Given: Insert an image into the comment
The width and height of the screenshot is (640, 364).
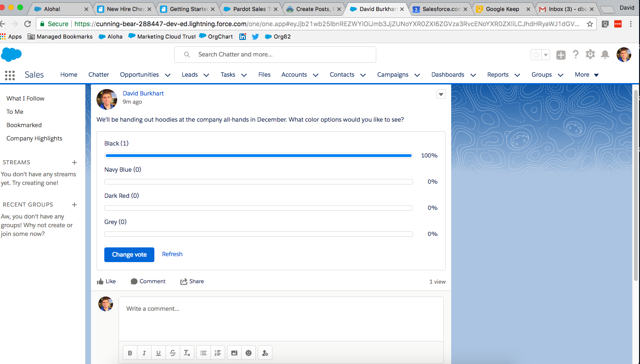Looking at the screenshot, I should pyautogui.click(x=234, y=353).
